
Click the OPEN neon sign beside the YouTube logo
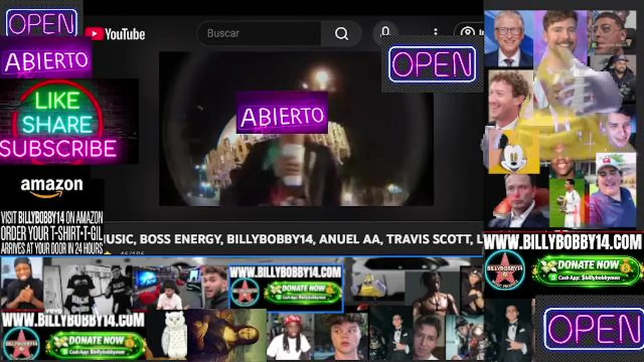pyautogui.click(x=41, y=23)
